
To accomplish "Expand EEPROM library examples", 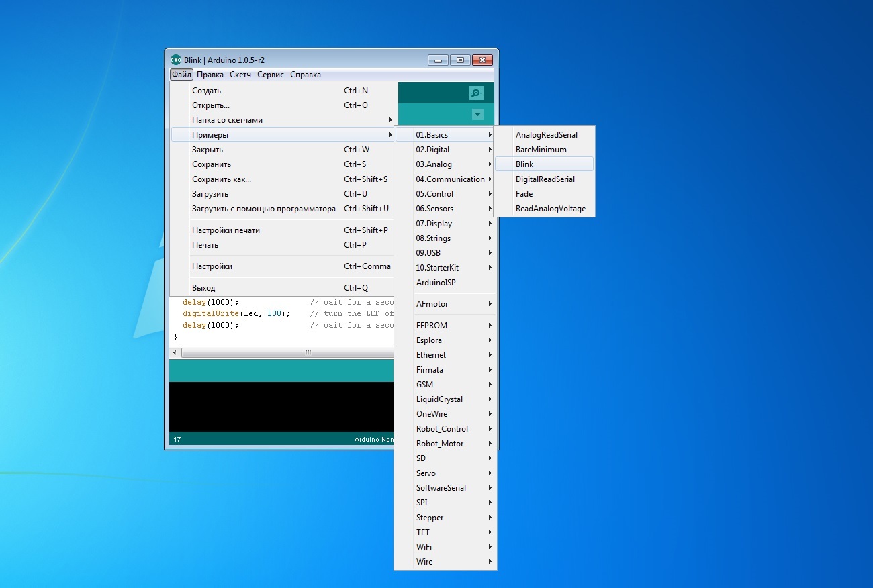I will (445, 326).
